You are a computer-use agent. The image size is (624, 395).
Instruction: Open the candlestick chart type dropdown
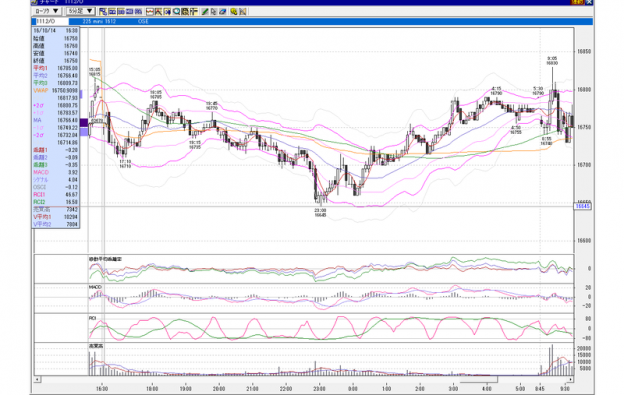pyautogui.click(x=46, y=11)
